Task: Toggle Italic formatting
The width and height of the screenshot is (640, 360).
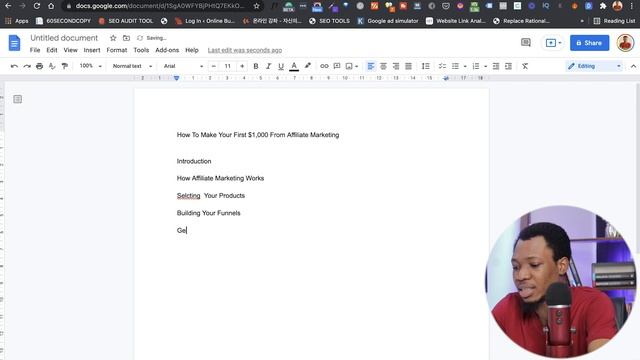Action: [268, 66]
